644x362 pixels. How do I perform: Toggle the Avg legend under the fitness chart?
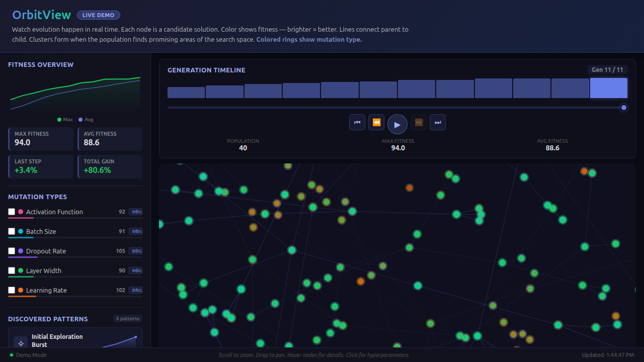pos(86,120)
